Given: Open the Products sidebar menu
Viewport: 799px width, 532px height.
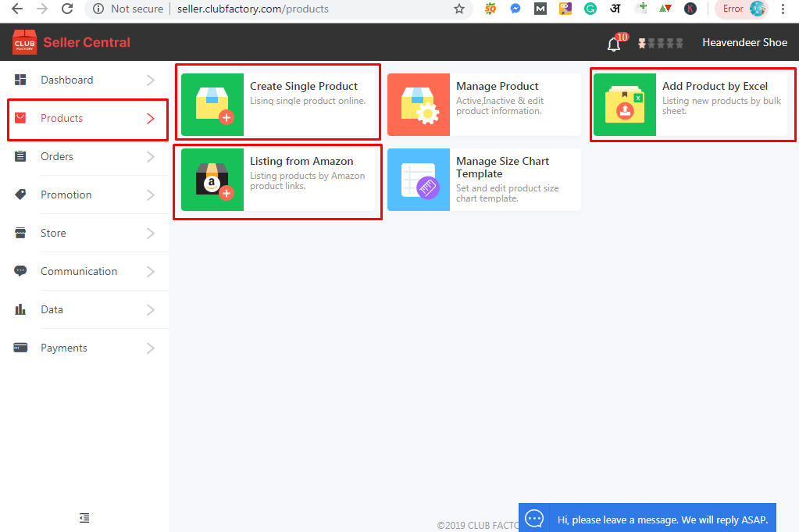Looking at the screenshot, I should pyautogui.click(x=62, y=119).
